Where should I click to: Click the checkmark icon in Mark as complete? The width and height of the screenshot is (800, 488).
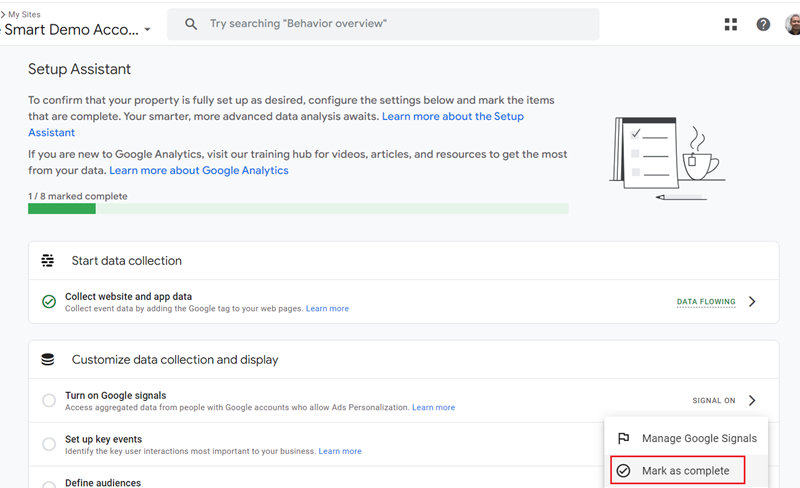coord(623,471)
